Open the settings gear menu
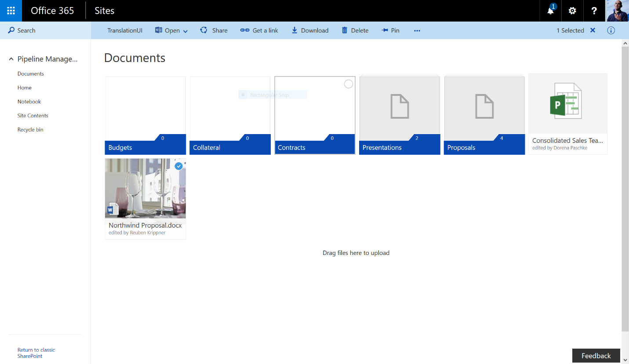 click(572, 11)
